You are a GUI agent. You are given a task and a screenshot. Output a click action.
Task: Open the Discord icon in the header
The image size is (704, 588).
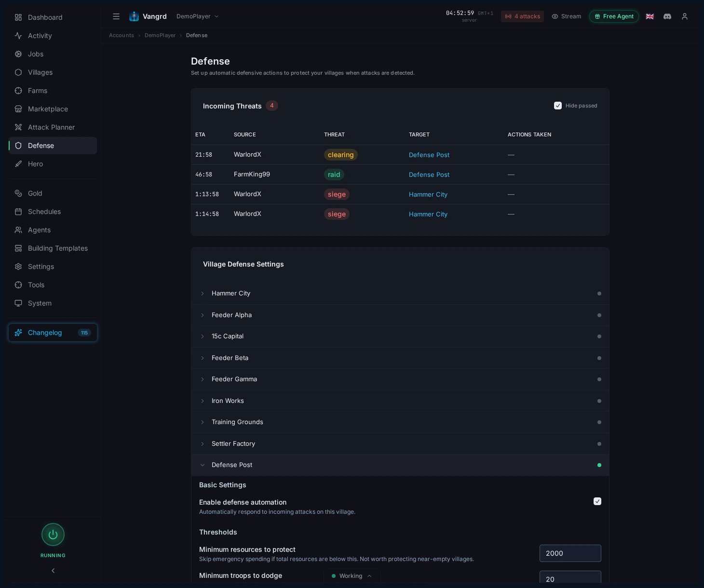click(667, 16)
